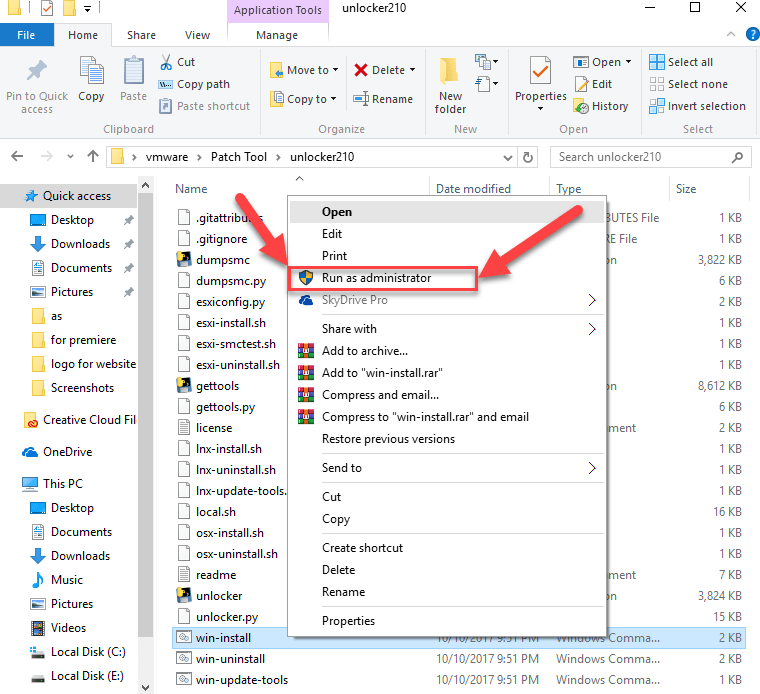760x694 pixels.
Task: Open the Properties icon in ribbon
Action: [x=540, y=72]
